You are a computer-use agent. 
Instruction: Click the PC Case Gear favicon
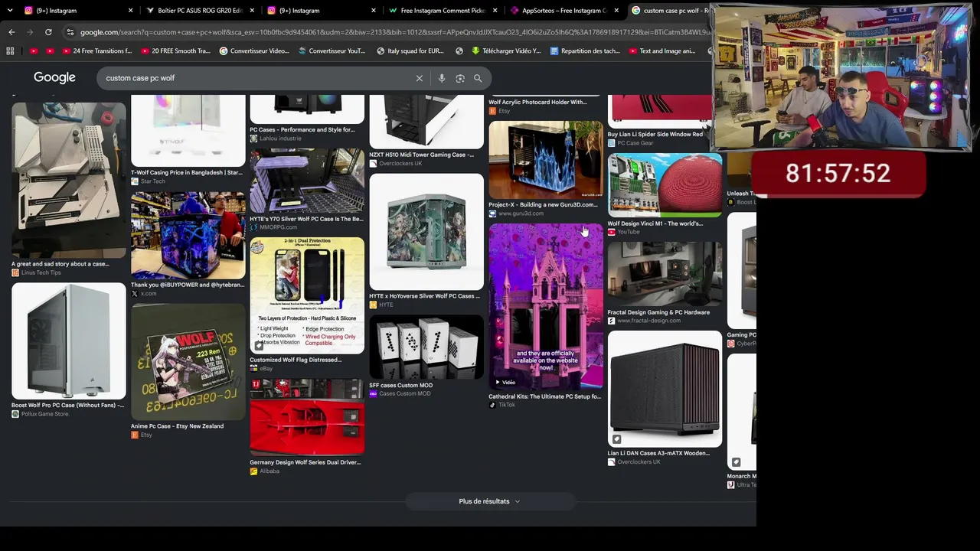(612, 143)
